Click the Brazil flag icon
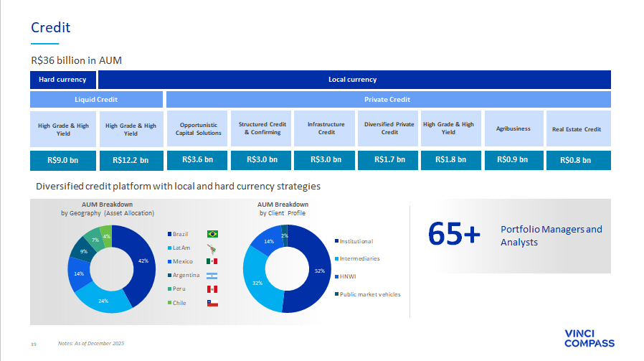This screenshot has width=644, height=361. pos(212,234)
